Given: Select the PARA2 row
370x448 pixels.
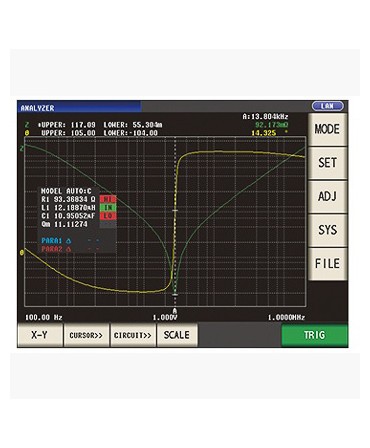Looking at the screenshot, I should click(71, 249).
